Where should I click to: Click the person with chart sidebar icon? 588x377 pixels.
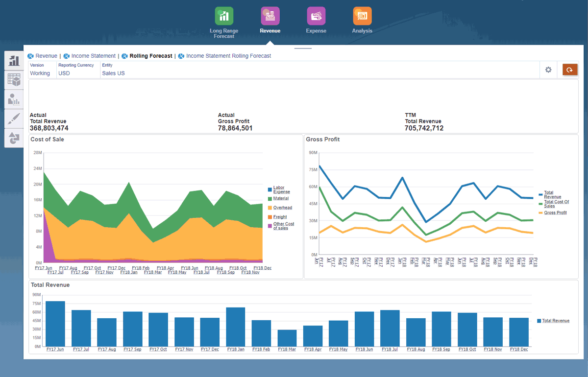[x=14, y=99]
